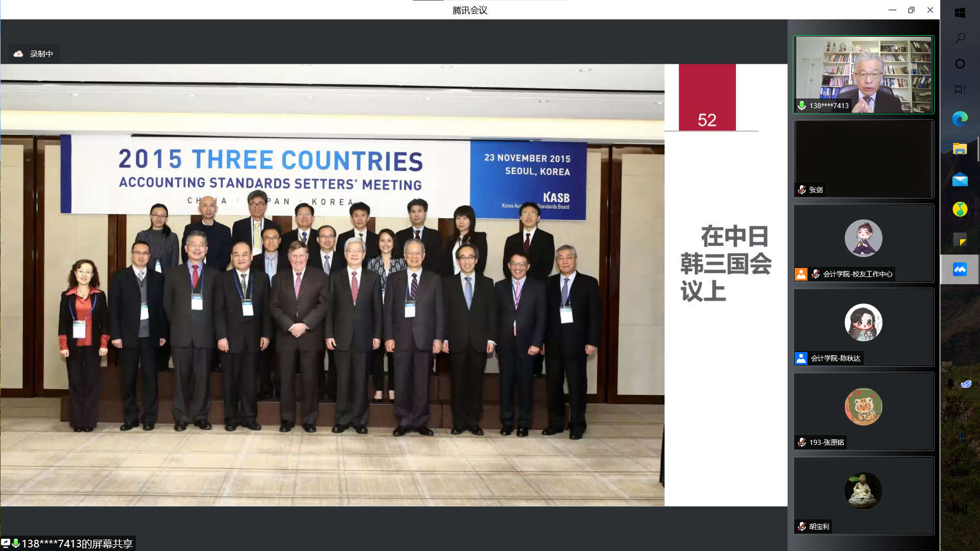This screenshot has height=551, width=980.
Task: Open File Explorer from the taskbar
Action: click(960, 149)
